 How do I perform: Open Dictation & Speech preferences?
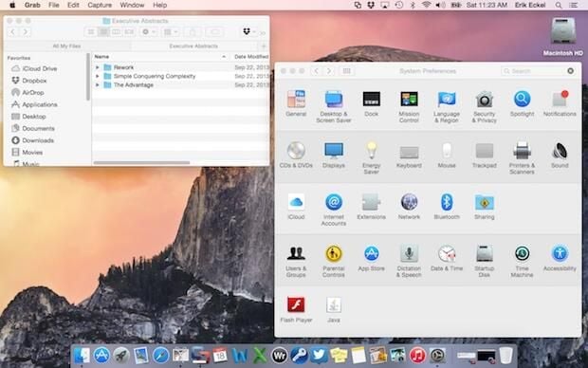(409, 261)
